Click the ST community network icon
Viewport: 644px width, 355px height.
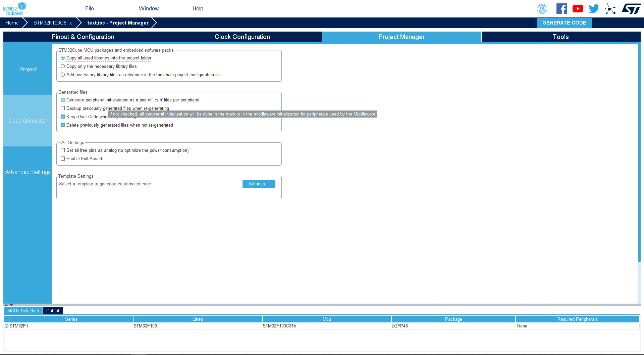(610, 9)
